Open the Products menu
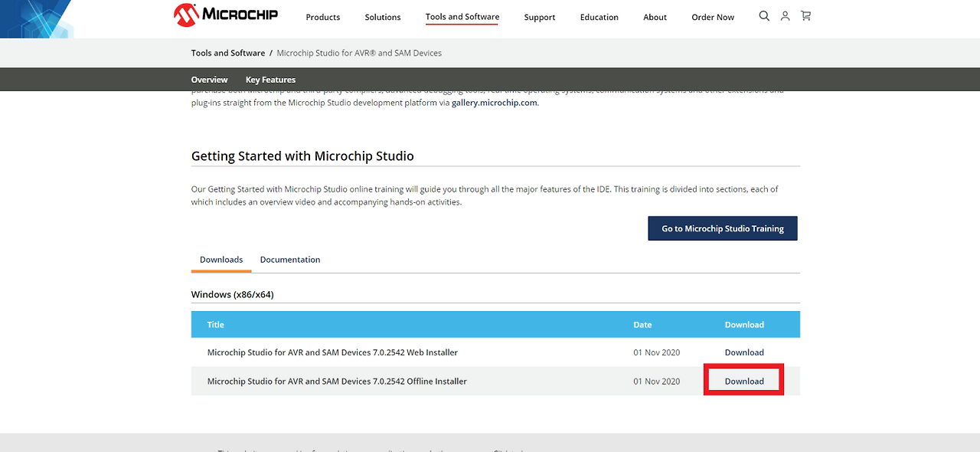980x452 pixels. point(322,17)
